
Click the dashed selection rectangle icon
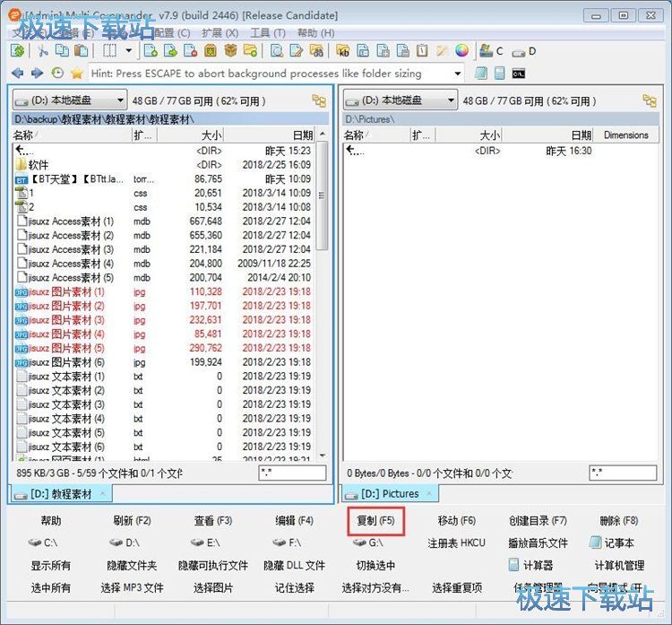pos(109,51)
